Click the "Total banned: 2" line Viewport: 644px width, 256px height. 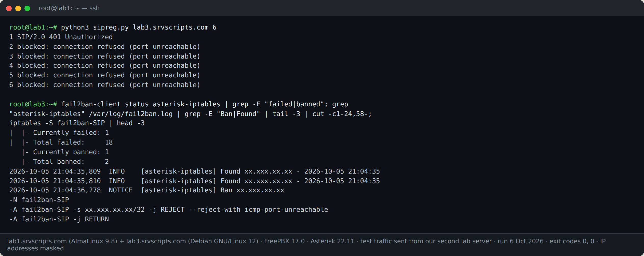point(65,162)
